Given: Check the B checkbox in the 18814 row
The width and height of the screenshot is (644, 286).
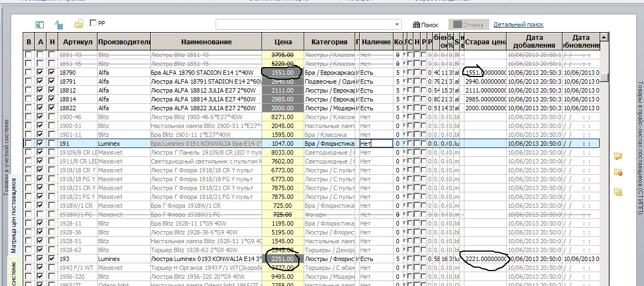Looking at the screenshot, I should click(x=28, y=99).
